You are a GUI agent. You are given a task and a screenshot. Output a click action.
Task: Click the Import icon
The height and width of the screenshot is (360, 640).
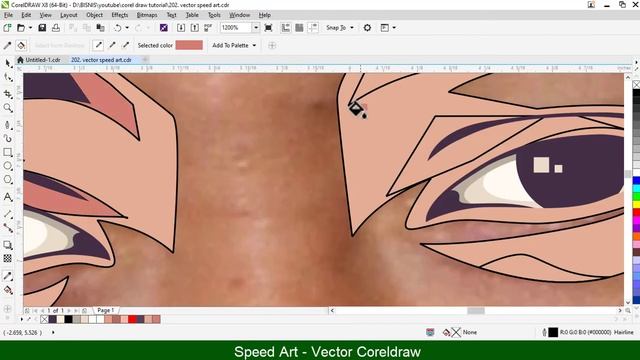[181, 28]
